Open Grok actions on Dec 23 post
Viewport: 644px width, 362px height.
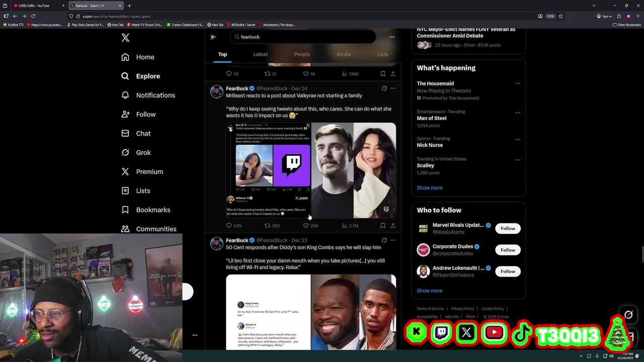pos(384,240)
